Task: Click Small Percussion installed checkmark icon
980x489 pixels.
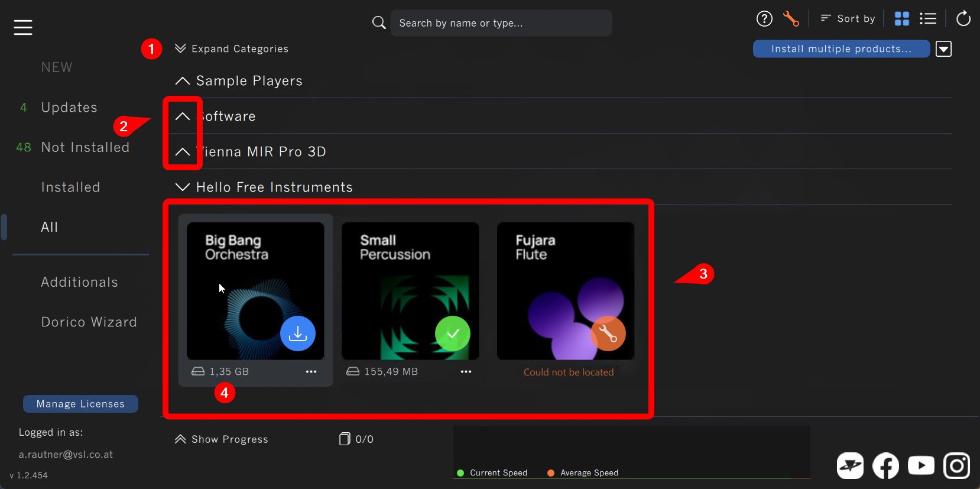Action: click(x=453, y=333)
